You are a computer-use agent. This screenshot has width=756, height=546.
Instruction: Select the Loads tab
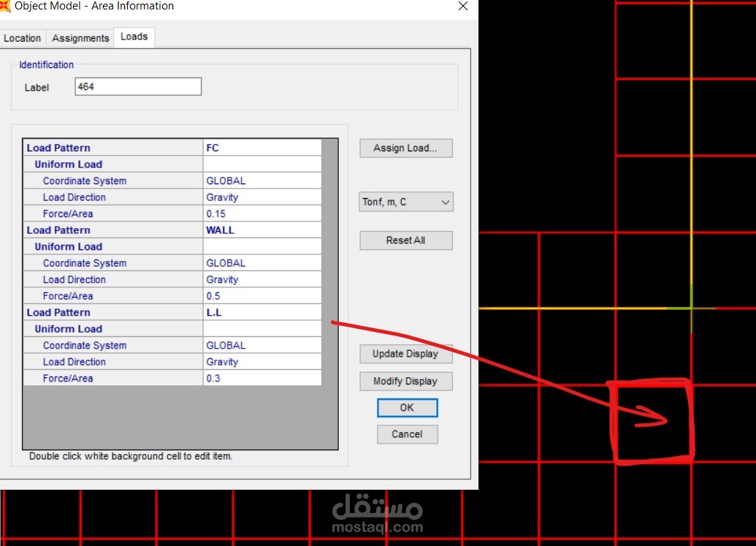coord(134,37)
